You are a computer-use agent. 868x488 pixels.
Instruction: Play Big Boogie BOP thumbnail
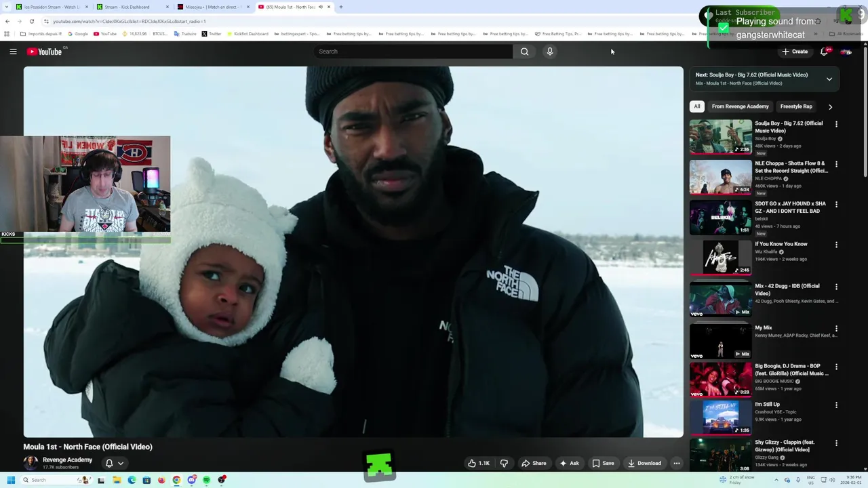[721, 380]
